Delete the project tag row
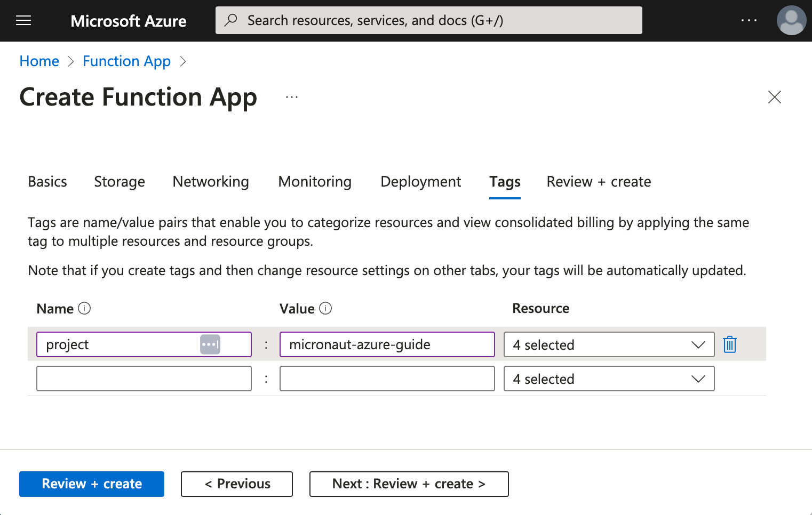Screen dimensions: 812x515 [x=729, y=344]
